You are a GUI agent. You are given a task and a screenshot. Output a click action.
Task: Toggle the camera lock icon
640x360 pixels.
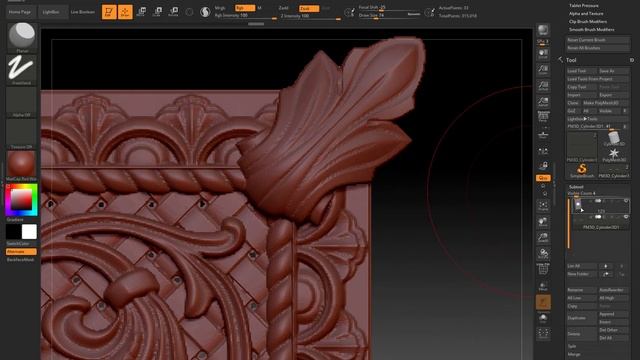pyautogui.click(x=543, y=166)
